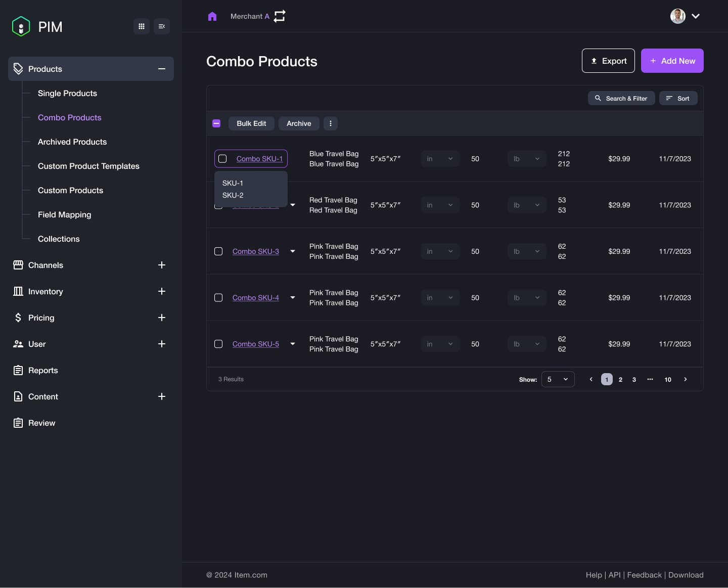Check the Combo SKU-5 row checkbox
The image size is (728, 588).
(x=218, y=344)
